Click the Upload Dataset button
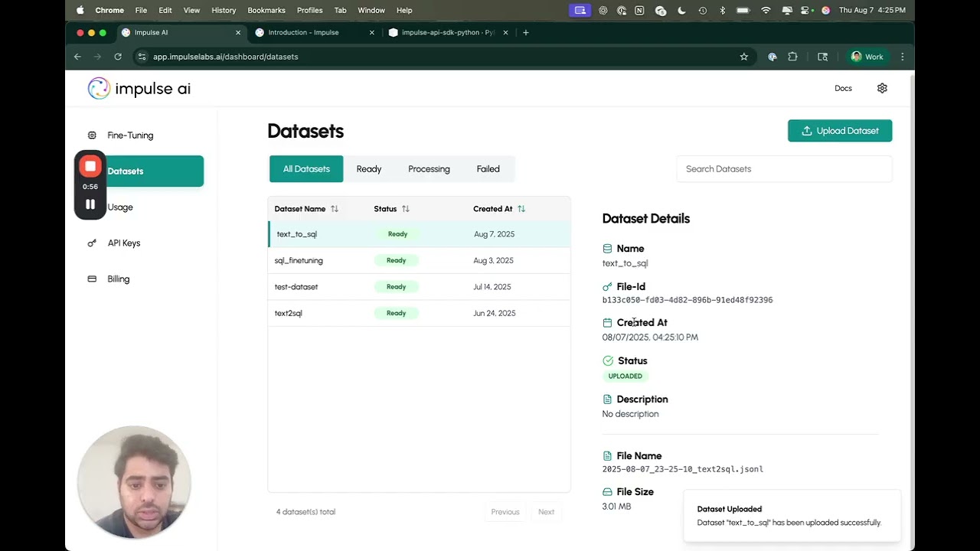Screen dimensions: 980x551 coord(840,131)
